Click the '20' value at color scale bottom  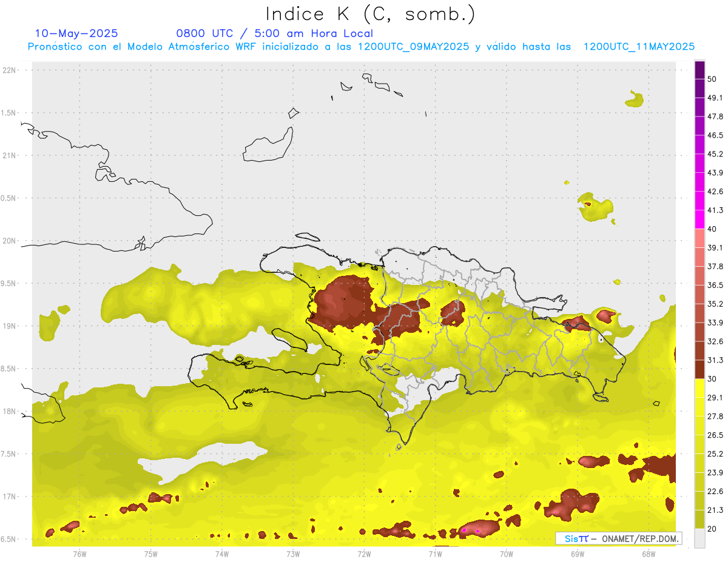pos(712,529)
